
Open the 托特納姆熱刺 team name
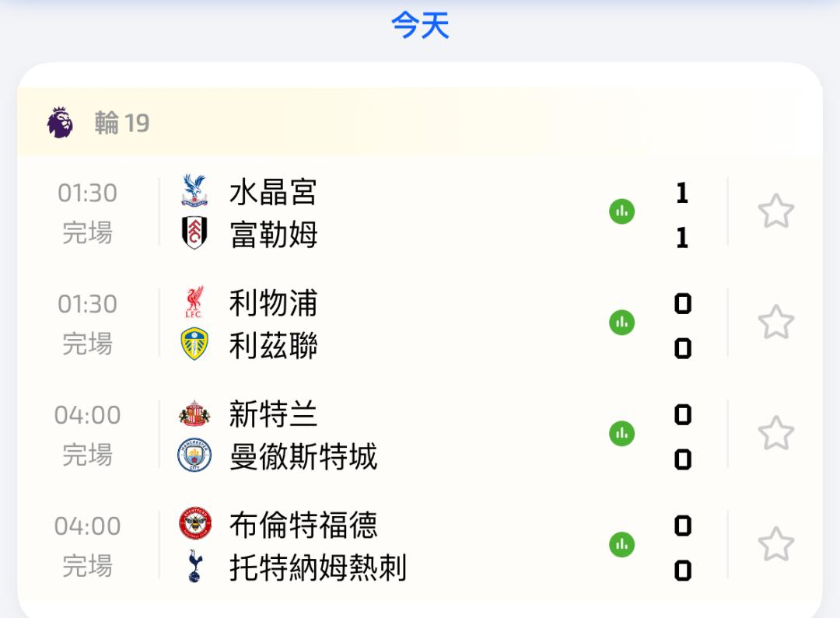click(x=317, y=567)
